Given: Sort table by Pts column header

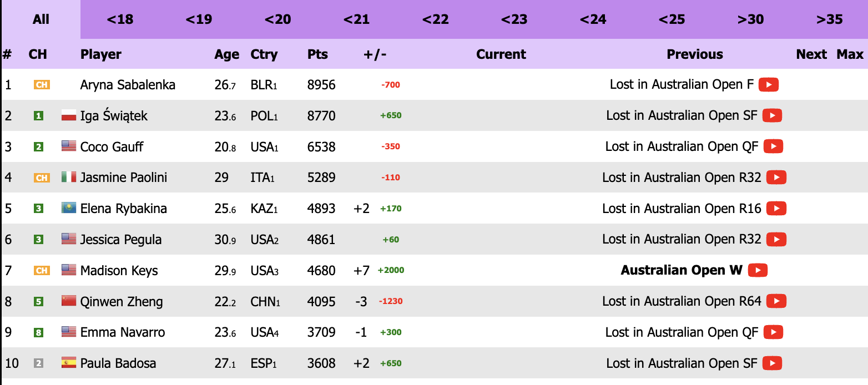Looking at the screenshot, I should tap(317, 54).
